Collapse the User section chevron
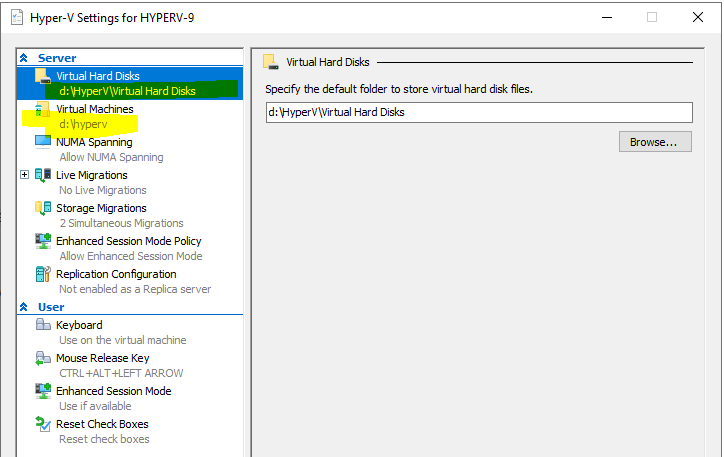This screenshot has height=457, width=724. (24, 307)
